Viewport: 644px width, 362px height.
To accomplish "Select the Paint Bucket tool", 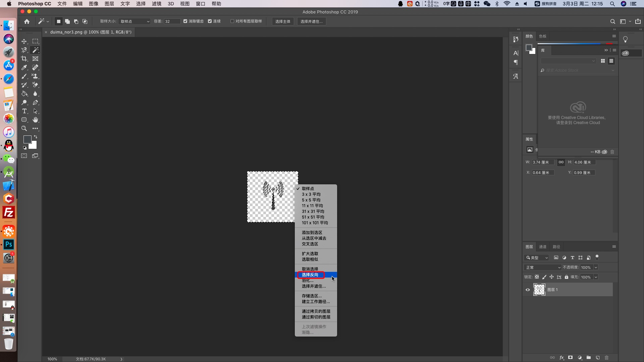I will coord(24,94).
